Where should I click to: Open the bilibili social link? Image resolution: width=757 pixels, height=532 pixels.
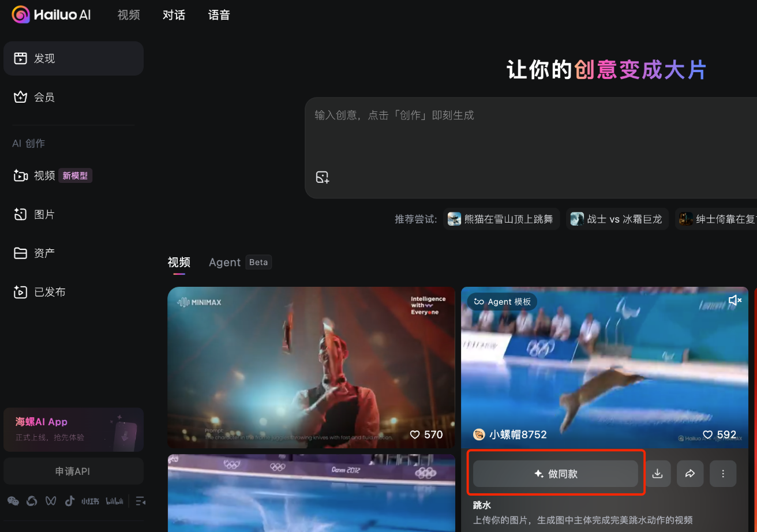pyautogui.click(x=114, y=501)
